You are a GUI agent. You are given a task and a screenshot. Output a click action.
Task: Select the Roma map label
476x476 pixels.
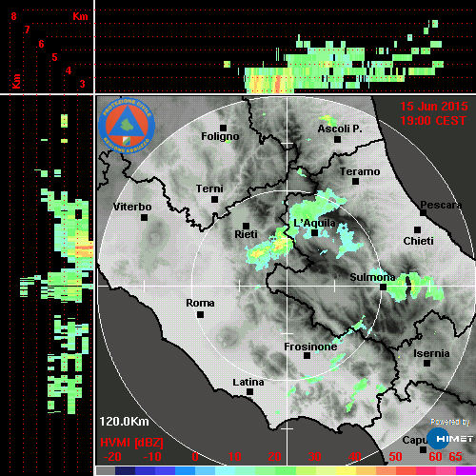click(200, 303)
